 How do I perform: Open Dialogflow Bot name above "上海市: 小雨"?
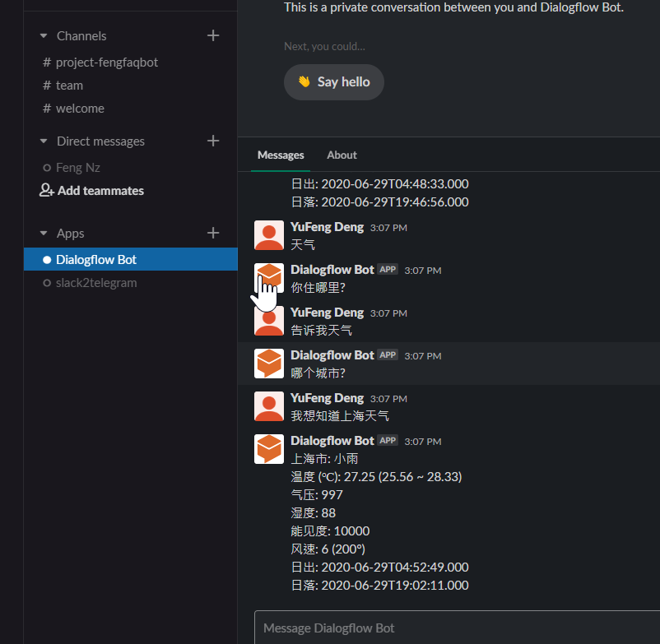(332, 441)
